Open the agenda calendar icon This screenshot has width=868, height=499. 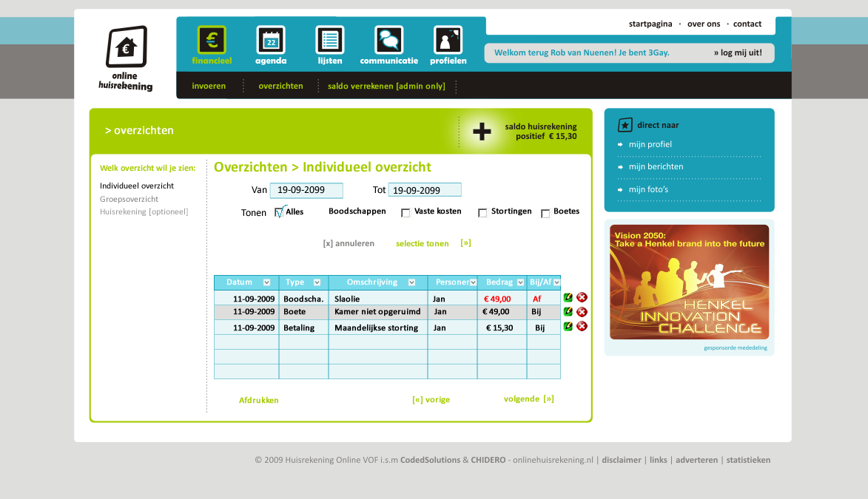pyautogui.click(x=271, y=40)
